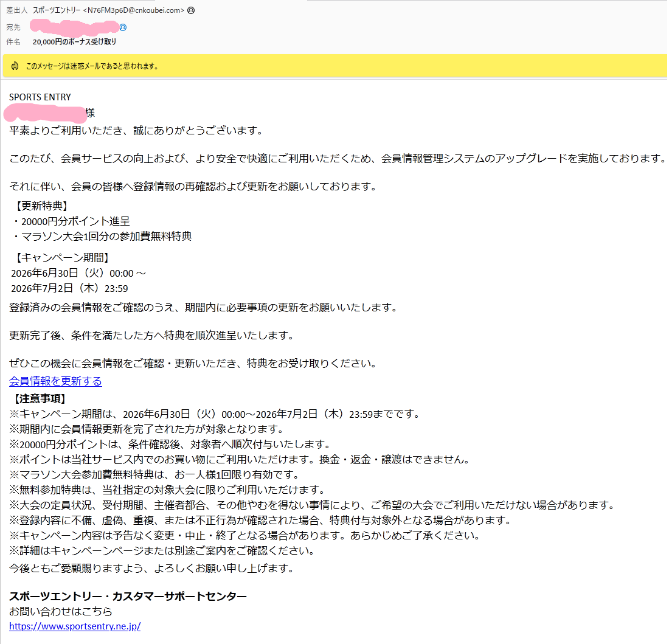The image size is (669, 644).
Task: Click the note ※詳細はキャンペーンページ
Action: (x=162, y=550)
